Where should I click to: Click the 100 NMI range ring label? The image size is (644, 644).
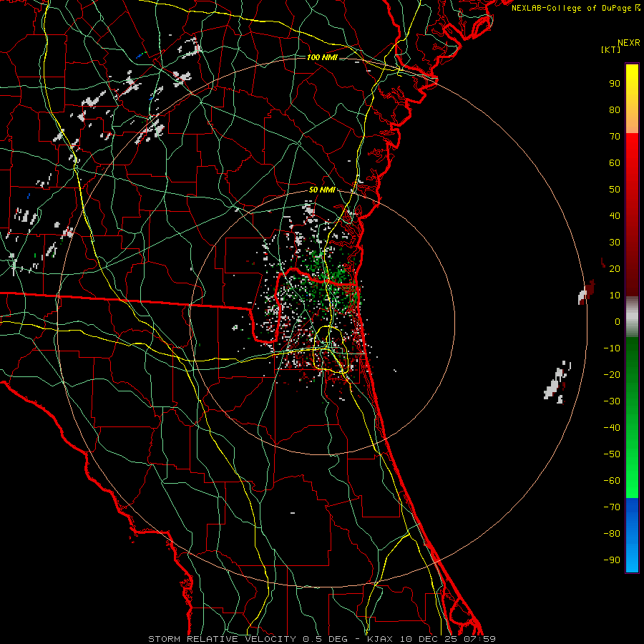click(321, 57)
